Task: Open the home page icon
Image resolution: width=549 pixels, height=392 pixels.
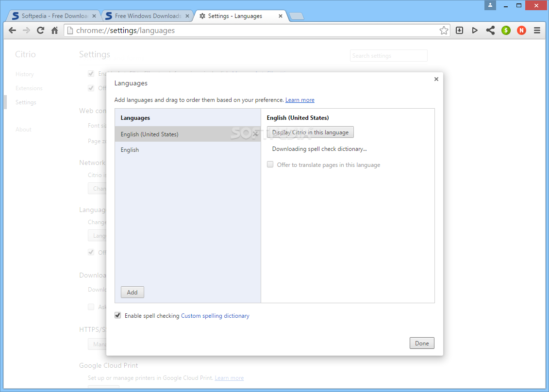Action: coord(55,31)
